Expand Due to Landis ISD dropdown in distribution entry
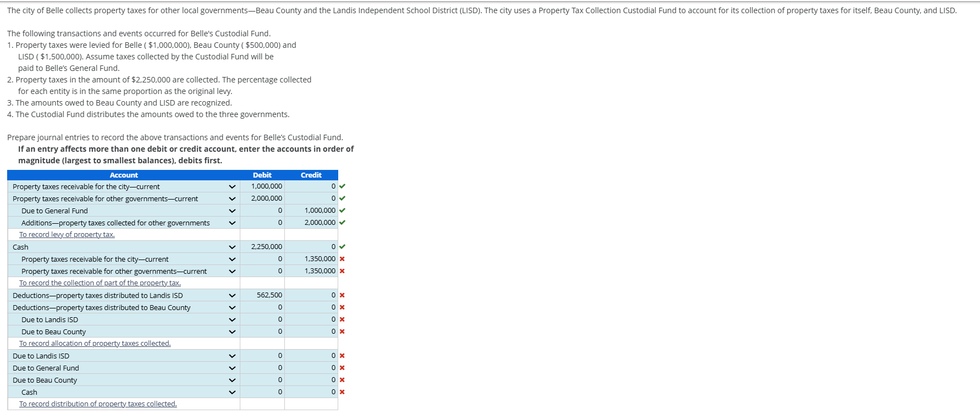The image size is (980, 414). (232, 356)
